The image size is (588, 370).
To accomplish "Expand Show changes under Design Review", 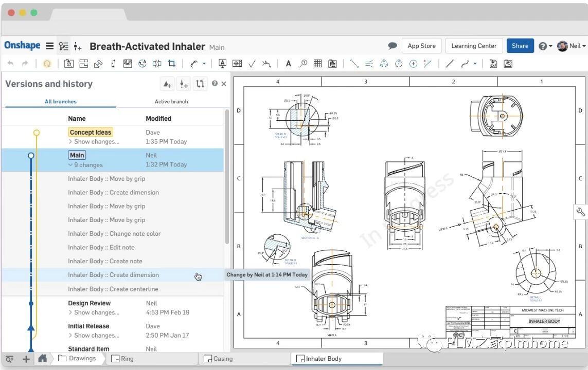I will click(94, 312).
